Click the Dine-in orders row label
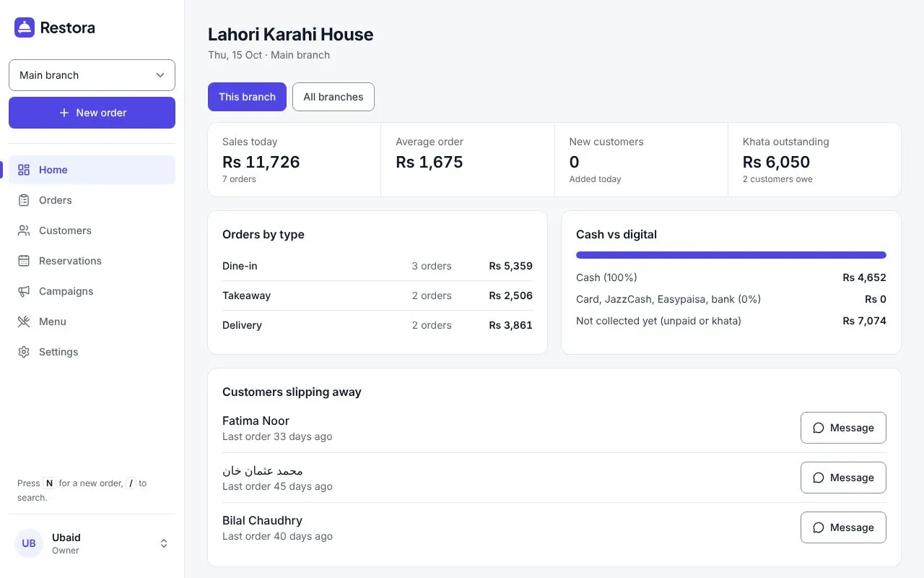The image size is (924, 578). pyautogui.click(x=240, y=266)
